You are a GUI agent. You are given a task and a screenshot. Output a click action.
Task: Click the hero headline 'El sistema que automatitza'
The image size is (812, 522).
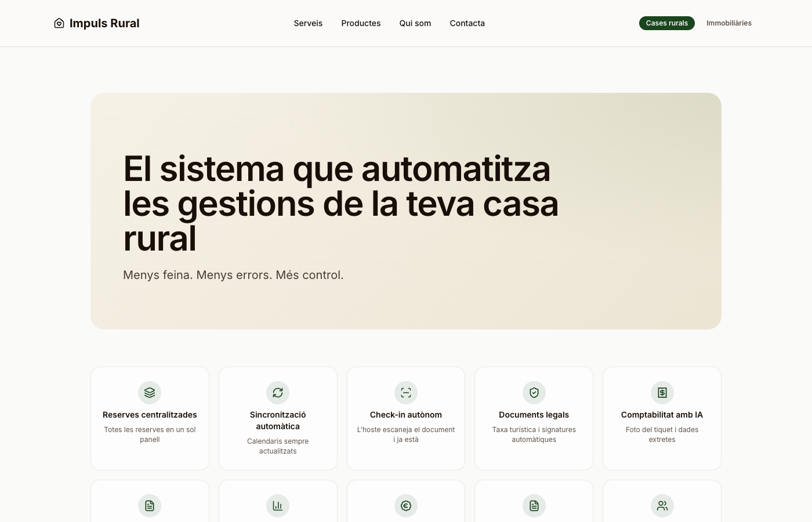337,169
